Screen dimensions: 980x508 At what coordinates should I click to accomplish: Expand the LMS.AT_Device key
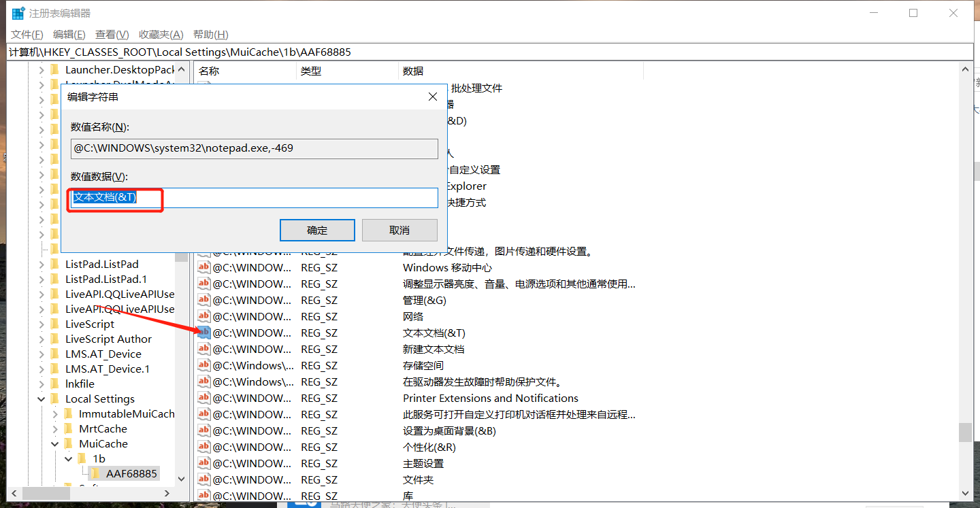click(x=42, y=353)
